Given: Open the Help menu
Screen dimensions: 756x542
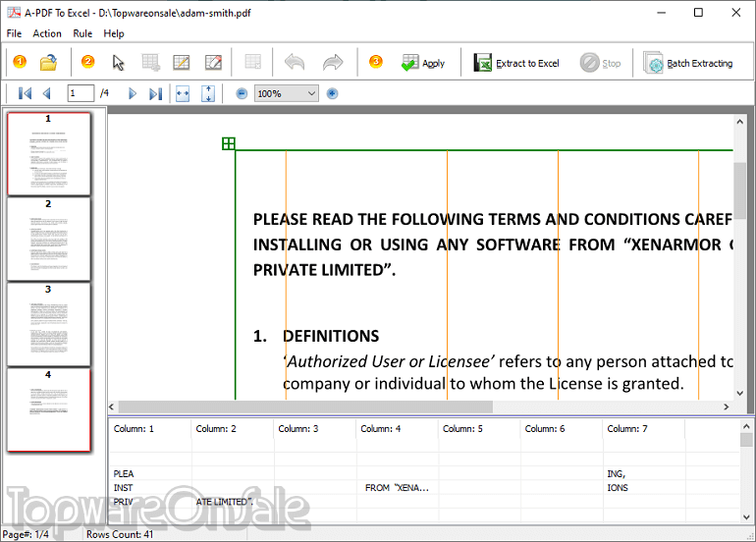Looking at the screenshot, I should [114, 33].
